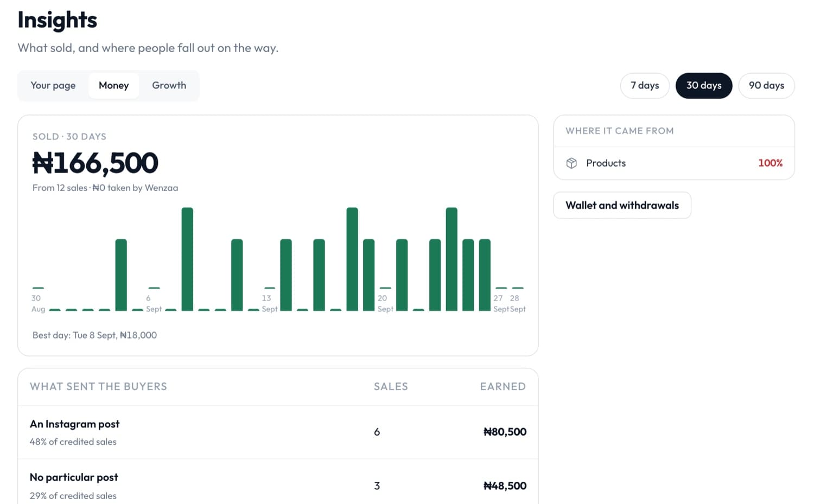
Task: Click the 6 Sept axis label
Action: point(154,303)
